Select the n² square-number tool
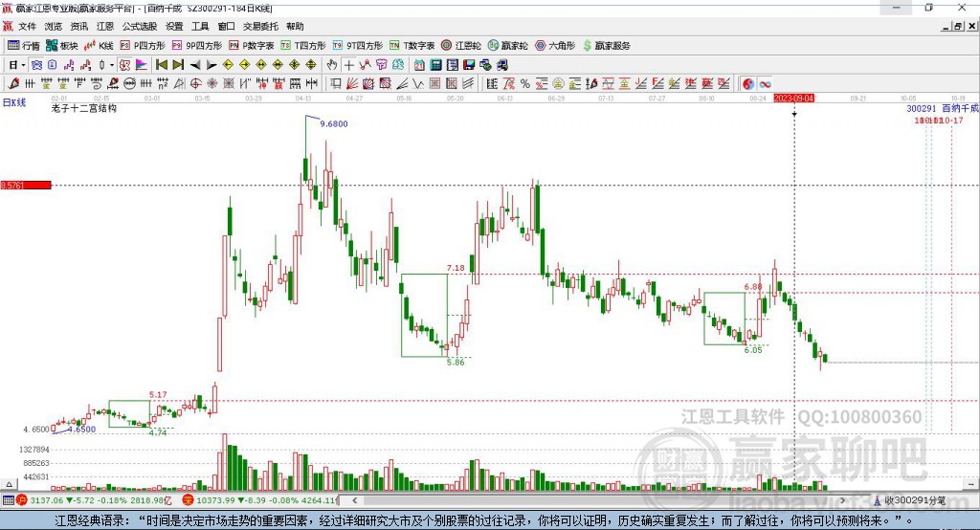 (163, 84)
